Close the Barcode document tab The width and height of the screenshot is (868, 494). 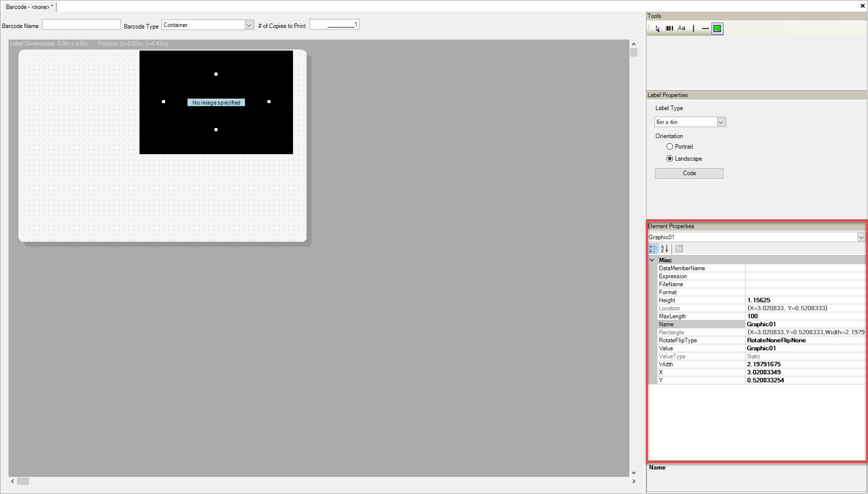(x=862, y=7)
